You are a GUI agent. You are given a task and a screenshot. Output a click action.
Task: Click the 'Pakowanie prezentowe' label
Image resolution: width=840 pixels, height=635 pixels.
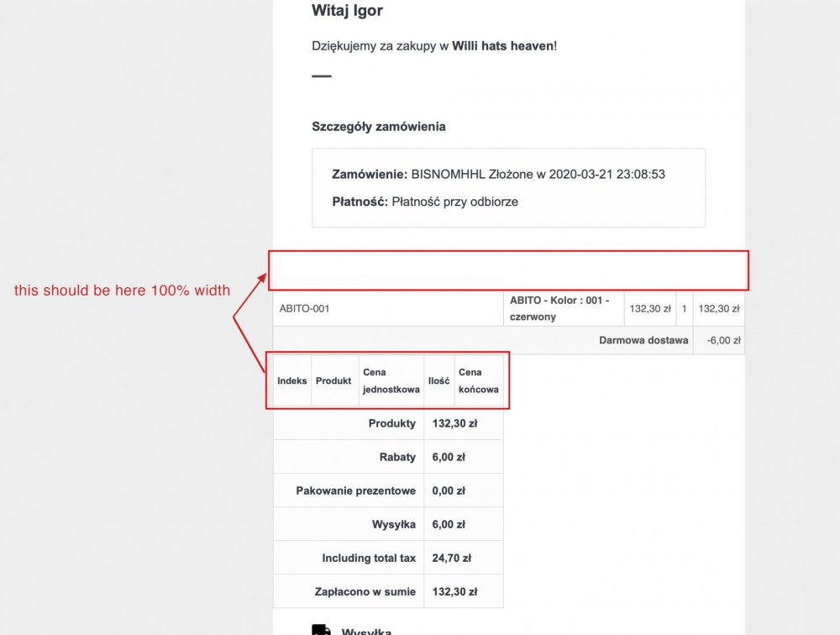pos(355,491)
